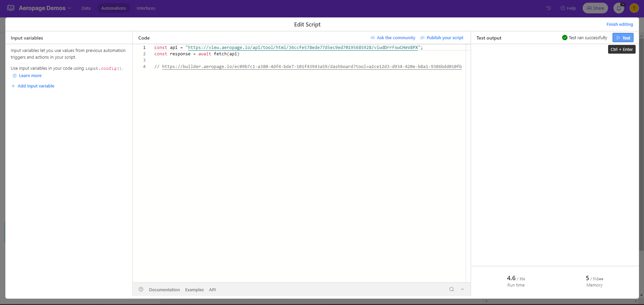Click the Input variables heading

pyautogui.click(x=27, y=38)
